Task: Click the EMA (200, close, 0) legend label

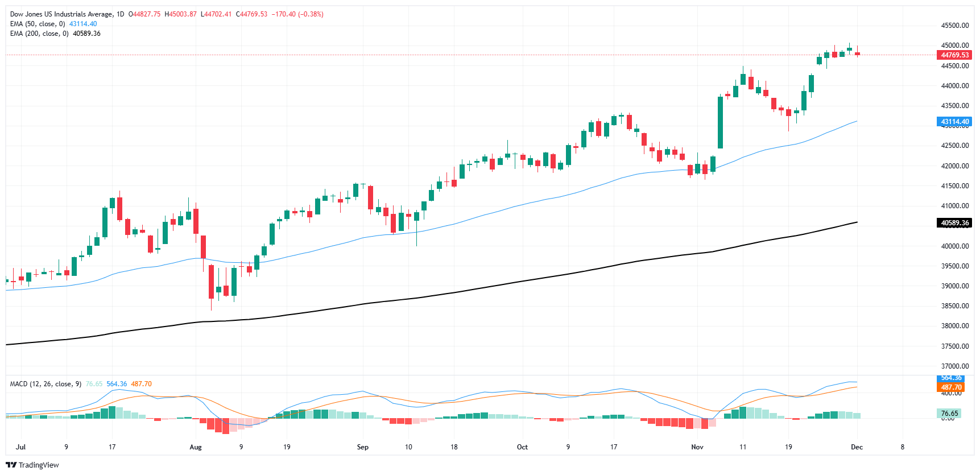Action: [x=39, y=34]
